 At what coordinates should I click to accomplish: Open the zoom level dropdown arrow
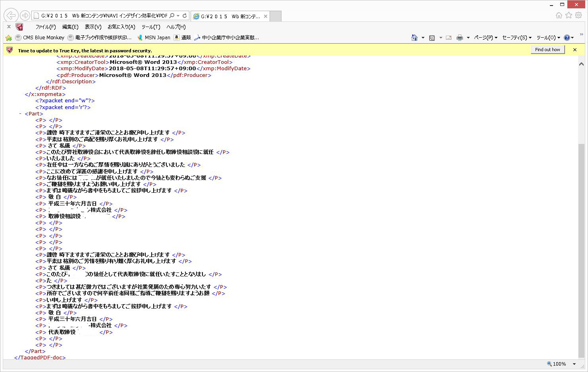574,364
